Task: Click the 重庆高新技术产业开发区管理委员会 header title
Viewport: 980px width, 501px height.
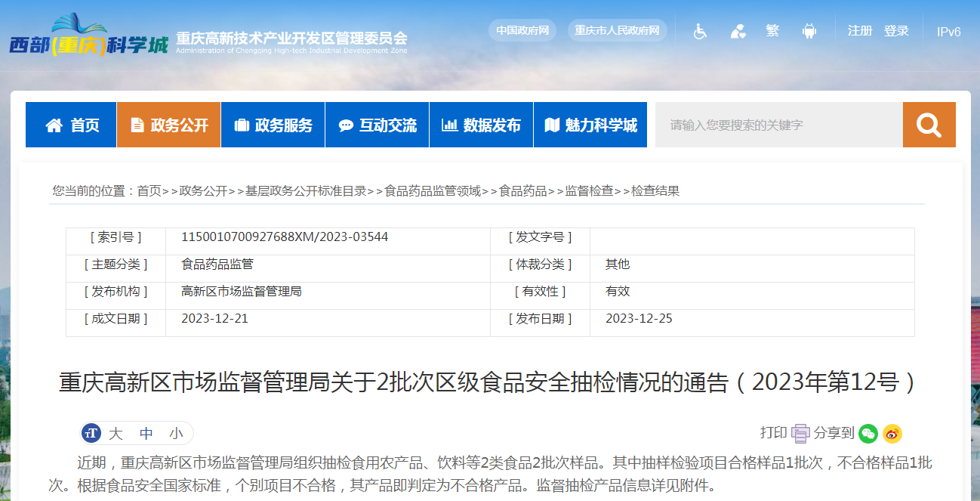Action: click(291, 38)
